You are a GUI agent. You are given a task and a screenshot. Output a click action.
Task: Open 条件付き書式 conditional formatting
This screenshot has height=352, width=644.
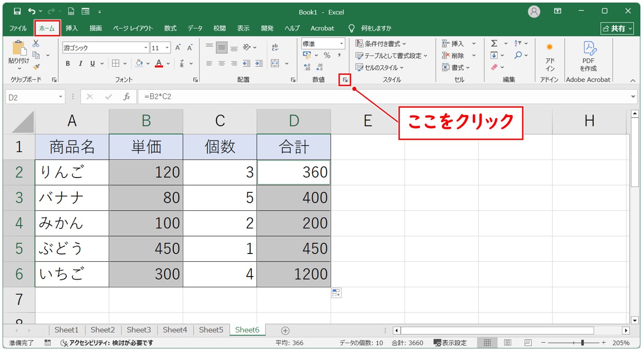pyautogui.click(x=380, y=44)
